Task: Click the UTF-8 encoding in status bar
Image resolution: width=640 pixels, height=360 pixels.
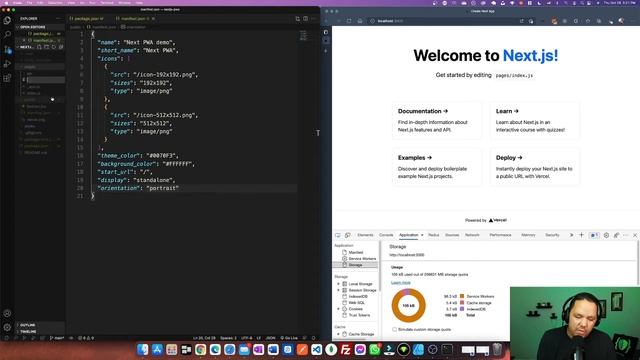Action: [x=247, y=338]
